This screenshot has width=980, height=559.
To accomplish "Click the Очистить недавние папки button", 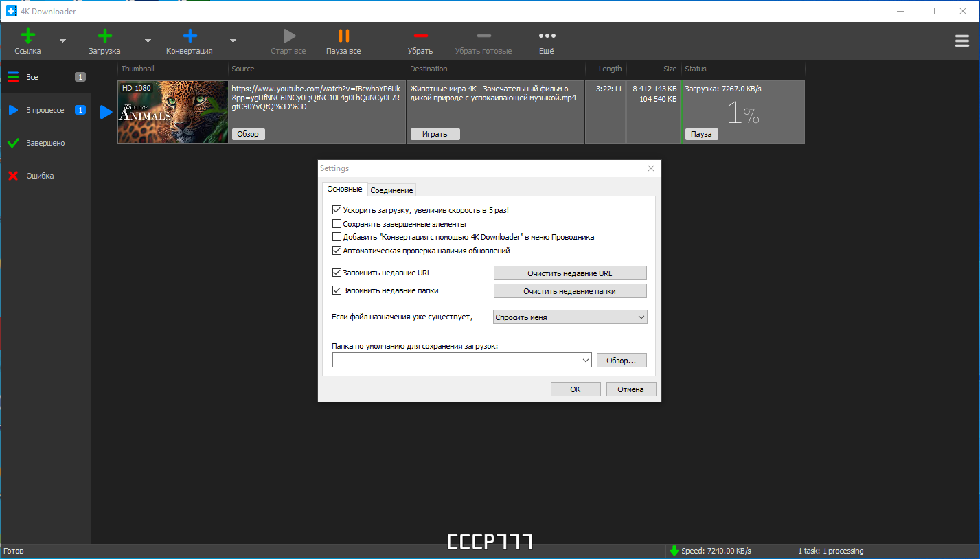I will 570,291.
